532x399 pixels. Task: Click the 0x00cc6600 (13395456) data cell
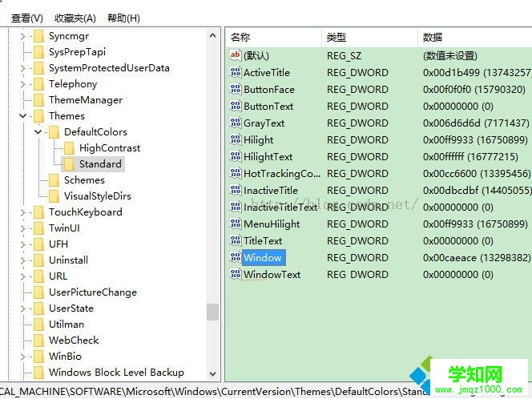[477, 174]
